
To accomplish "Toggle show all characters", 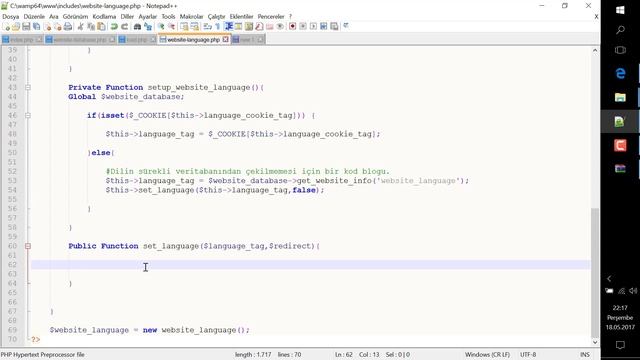I will 218,27.
